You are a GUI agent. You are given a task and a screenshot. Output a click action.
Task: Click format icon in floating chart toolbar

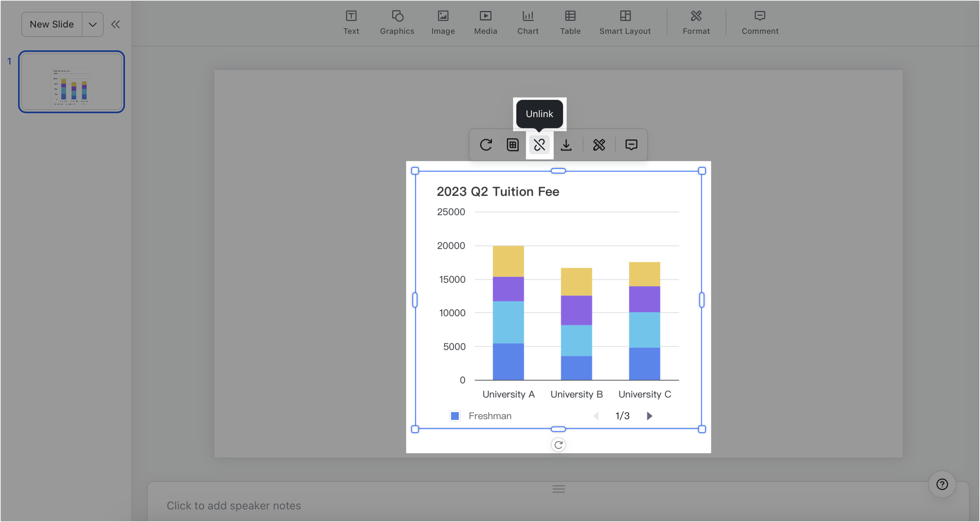[x=599, y=145]
